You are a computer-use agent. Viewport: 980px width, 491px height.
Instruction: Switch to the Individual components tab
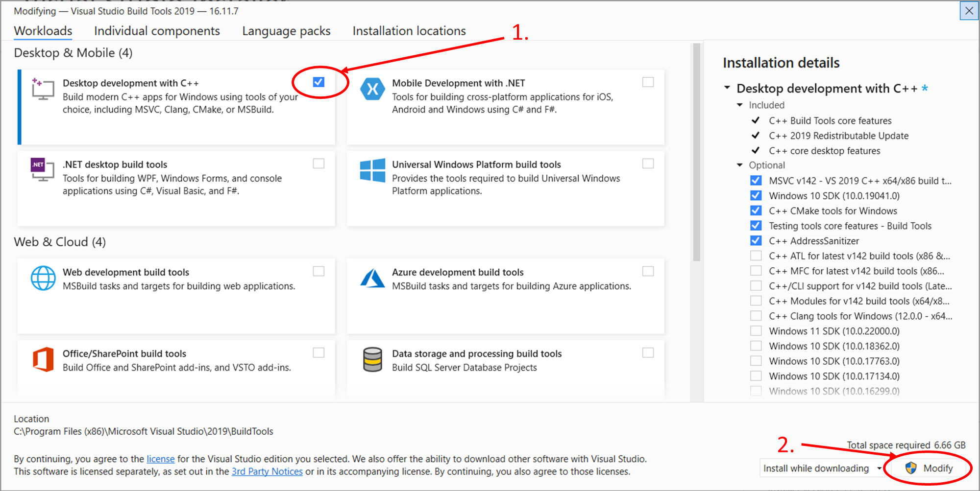click(157, 31)
